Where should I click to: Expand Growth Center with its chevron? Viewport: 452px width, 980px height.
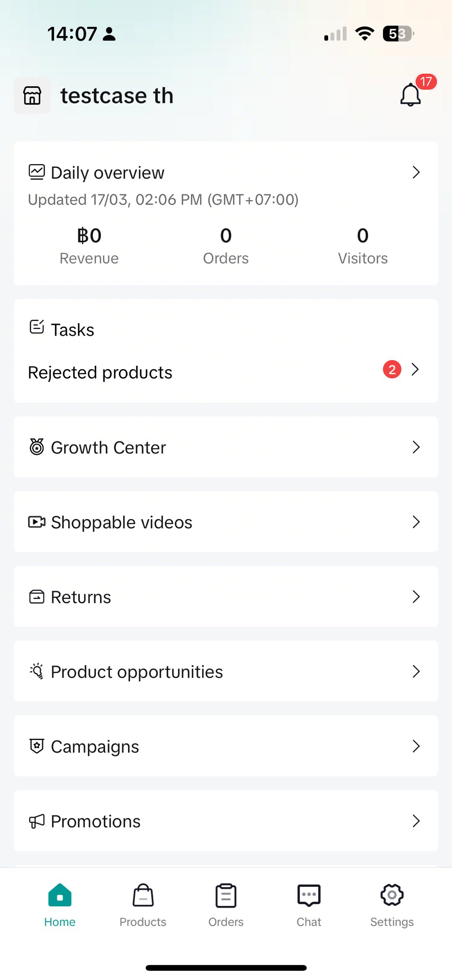[416, 447]
